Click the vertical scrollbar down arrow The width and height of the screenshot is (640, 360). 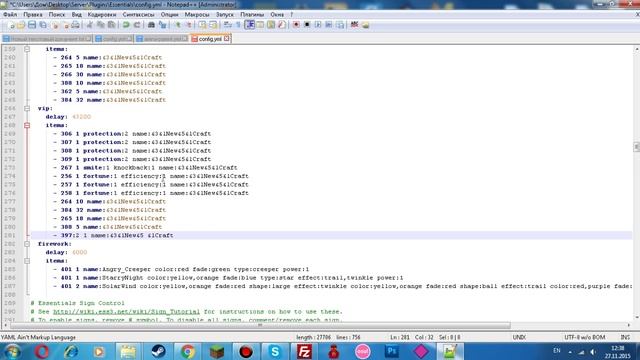[636, 318]
